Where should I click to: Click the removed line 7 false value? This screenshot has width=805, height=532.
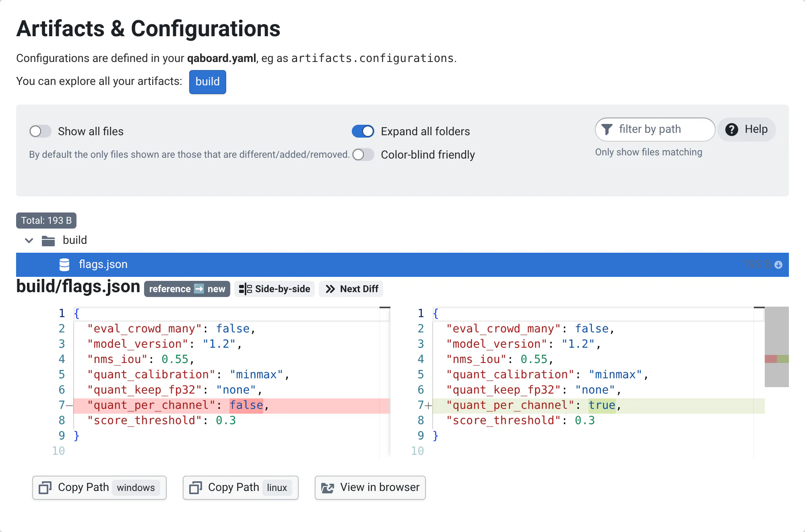point(246,405)
